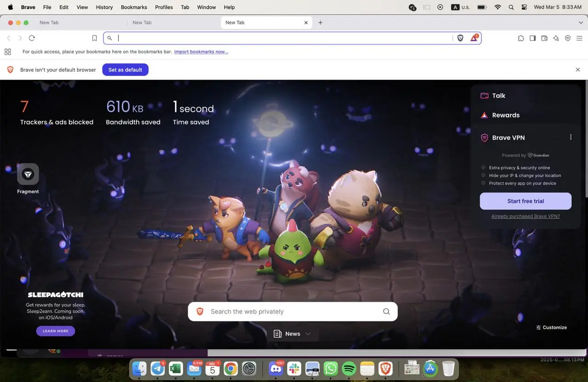This screenshot has height=382, width=588.
Task: Open the Mail app in the dock
Action: 194,368
